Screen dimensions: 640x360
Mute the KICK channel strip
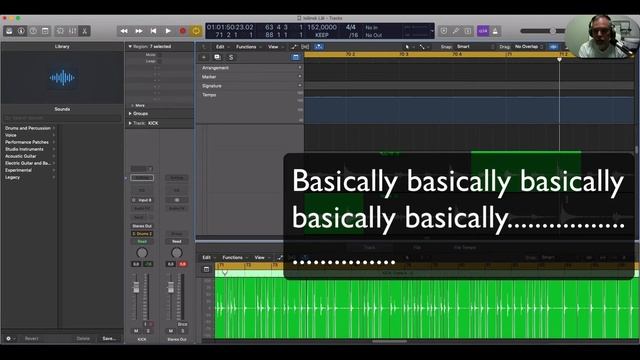point(136,331)
